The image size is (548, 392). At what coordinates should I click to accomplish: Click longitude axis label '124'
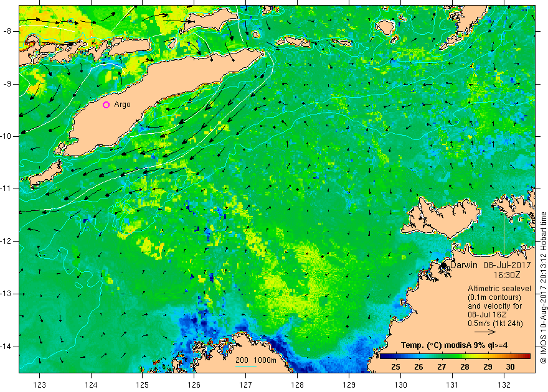(91, 385)
